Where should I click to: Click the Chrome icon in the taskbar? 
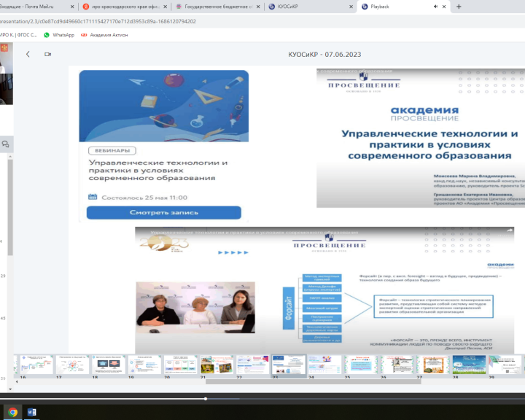click(x=12, y=412)
